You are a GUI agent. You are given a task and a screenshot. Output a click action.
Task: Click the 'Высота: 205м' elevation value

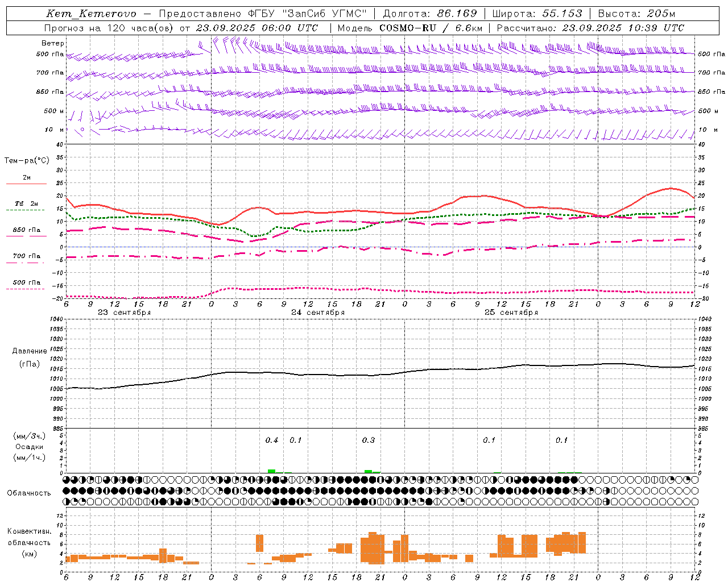637,14
